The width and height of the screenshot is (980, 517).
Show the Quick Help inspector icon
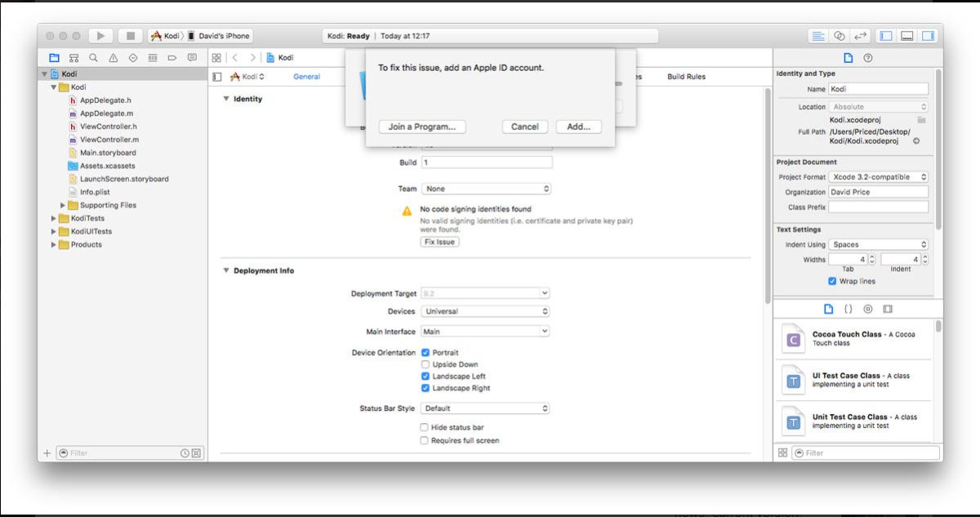[867, 58]
